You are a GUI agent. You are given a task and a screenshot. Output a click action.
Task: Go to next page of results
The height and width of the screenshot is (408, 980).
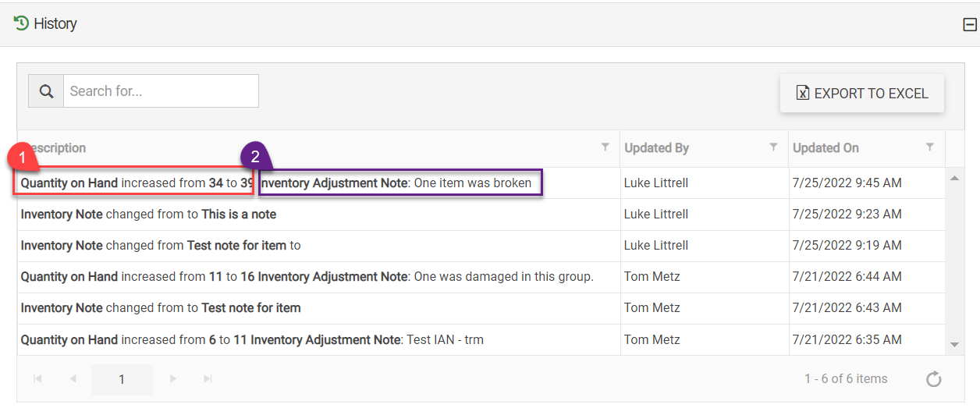(173, 379)
